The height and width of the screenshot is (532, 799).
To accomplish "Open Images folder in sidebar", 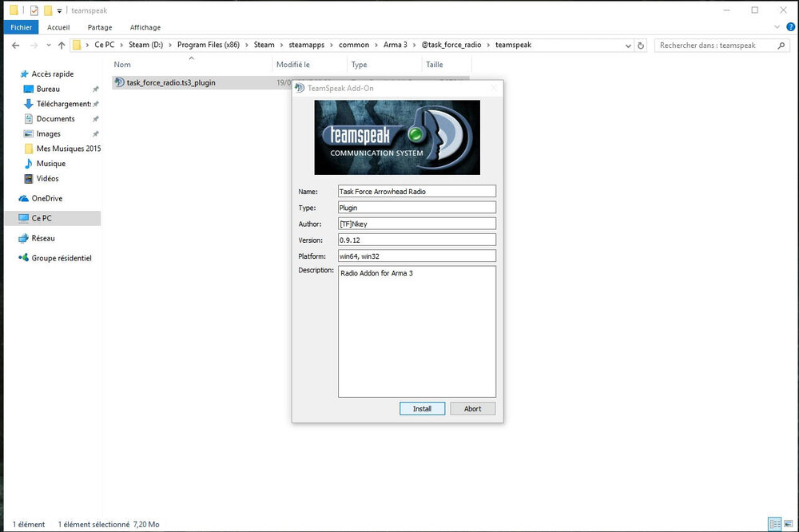I will pos(49,133).
